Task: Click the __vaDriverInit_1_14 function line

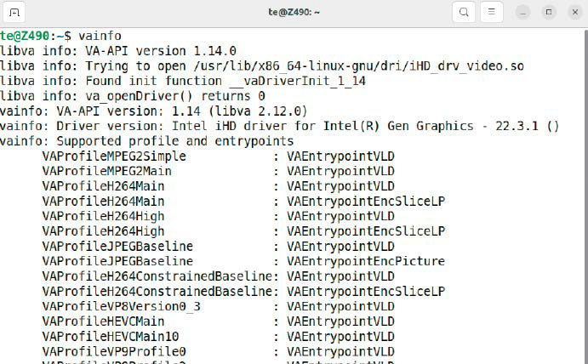Action: 183,81
